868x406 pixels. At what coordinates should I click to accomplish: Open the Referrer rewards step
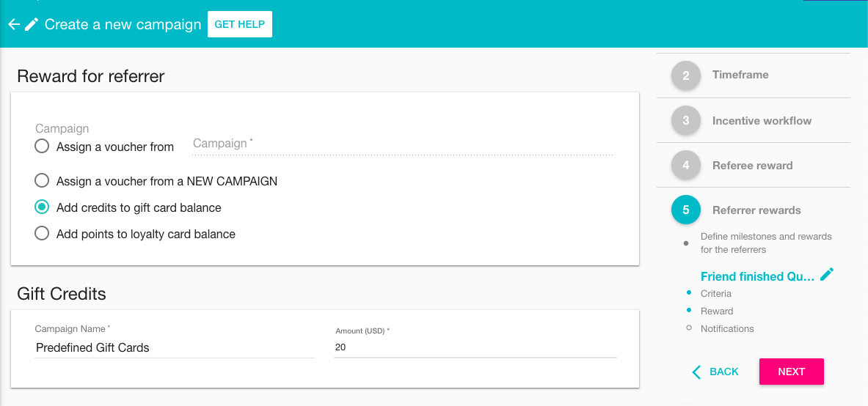click(x=756, y=210)
